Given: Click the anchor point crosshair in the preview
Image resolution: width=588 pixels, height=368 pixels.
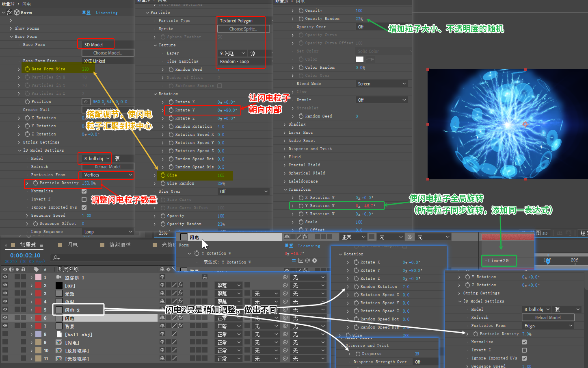Looking at the screenshot, I should (525, 124).
